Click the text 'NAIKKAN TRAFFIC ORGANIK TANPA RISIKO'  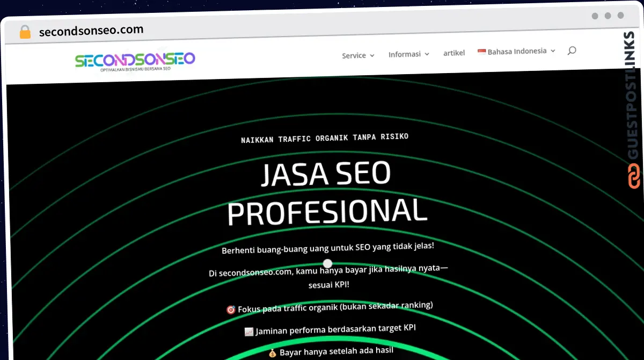pos(325,138)
